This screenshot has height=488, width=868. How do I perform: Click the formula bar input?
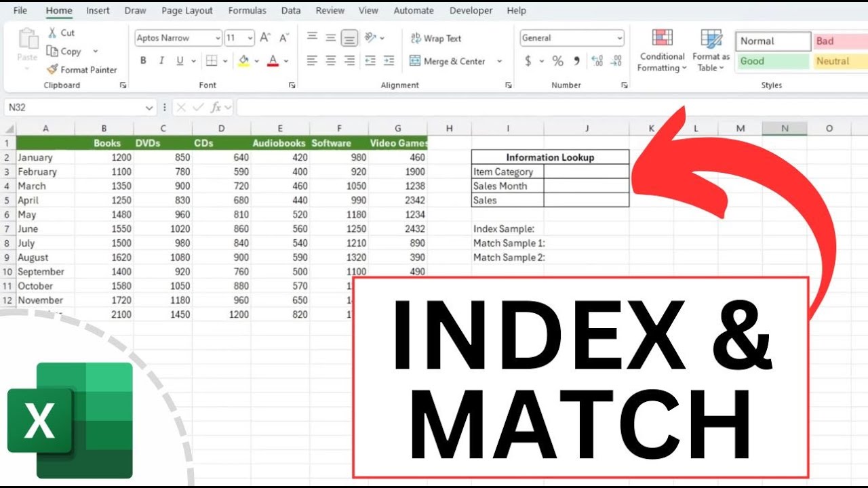click(551, 107)
